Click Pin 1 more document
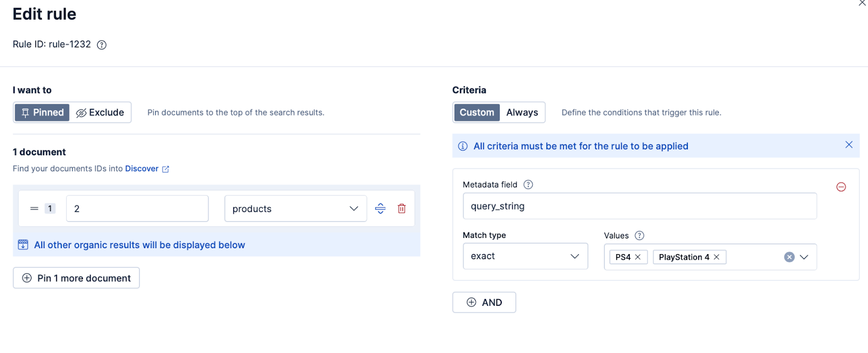 (x=76, y=278)
